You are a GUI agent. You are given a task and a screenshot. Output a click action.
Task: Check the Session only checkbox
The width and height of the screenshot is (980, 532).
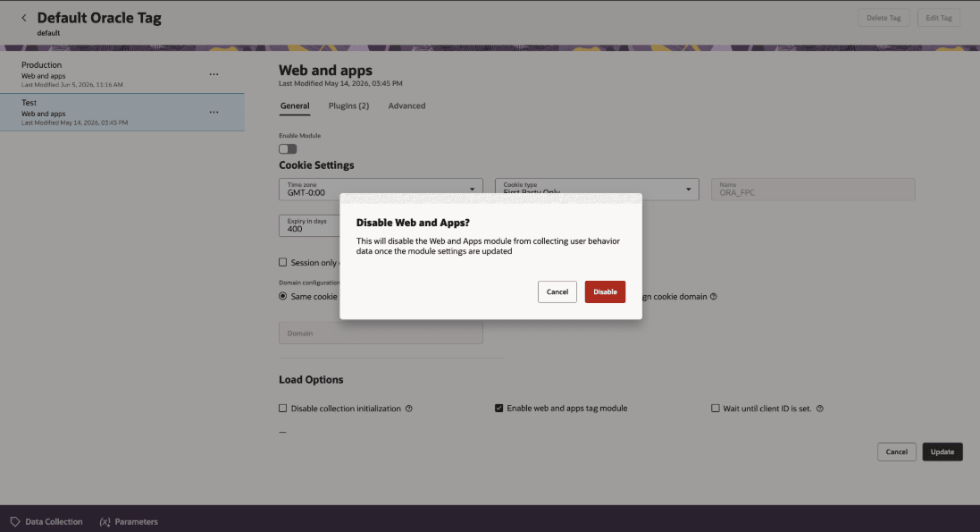pos(283,262)
